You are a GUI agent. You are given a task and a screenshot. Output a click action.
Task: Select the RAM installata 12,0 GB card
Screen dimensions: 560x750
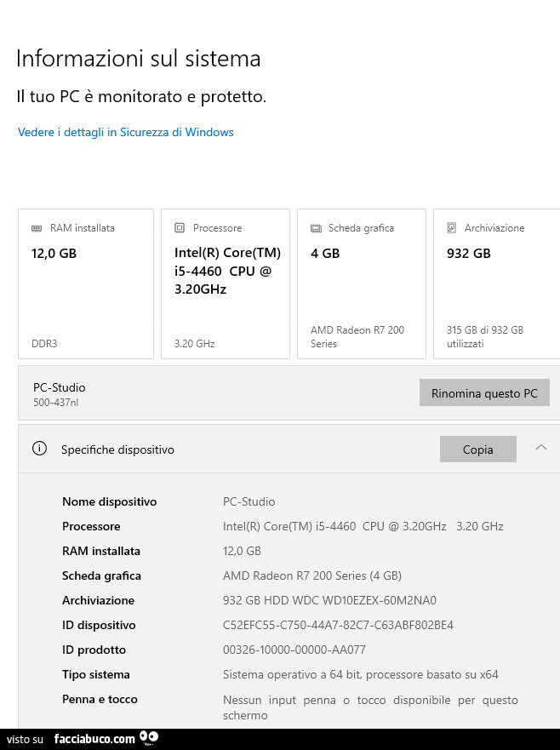click(86, 283)
